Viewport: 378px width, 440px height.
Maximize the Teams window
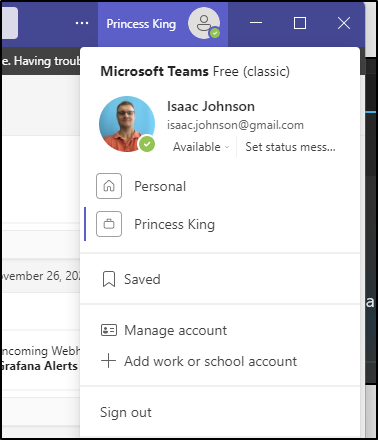click(x=300, y=23)
